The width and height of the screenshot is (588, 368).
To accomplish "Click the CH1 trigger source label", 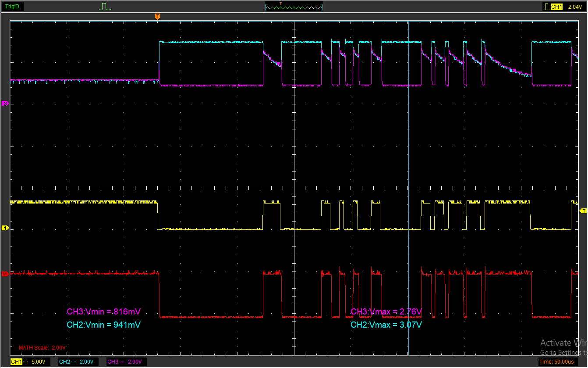I will (556, 7).
